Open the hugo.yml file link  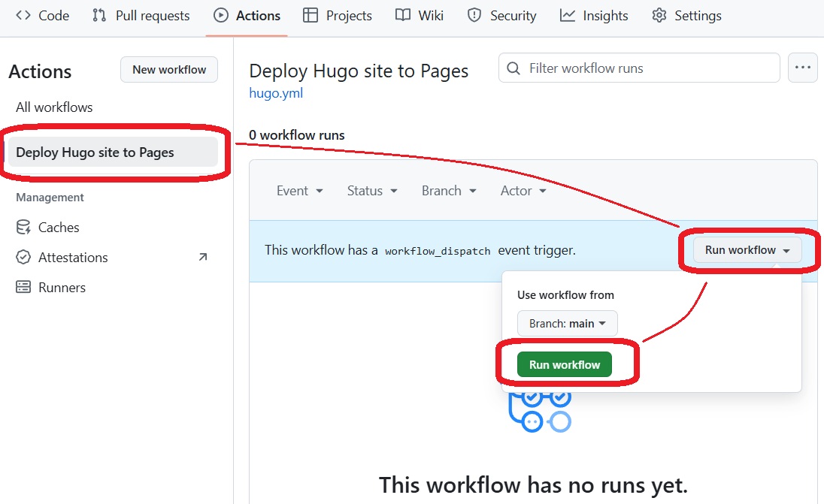click(276, 93)
